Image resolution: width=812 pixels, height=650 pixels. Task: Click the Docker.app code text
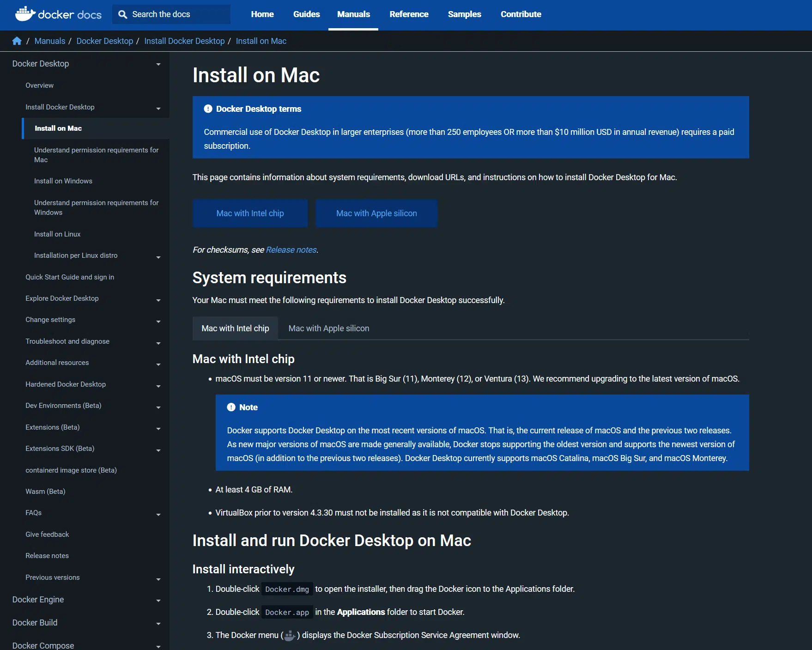click(287, 612)
